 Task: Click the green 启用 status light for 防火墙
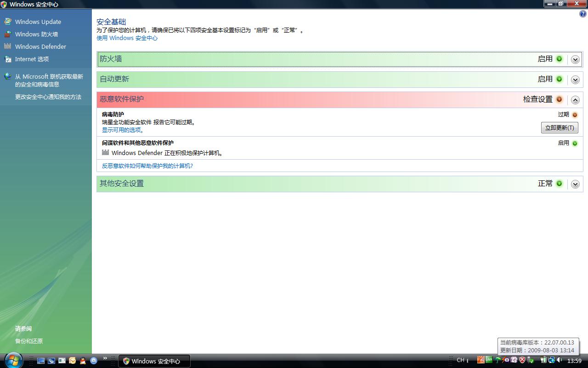tap(559, 59)
